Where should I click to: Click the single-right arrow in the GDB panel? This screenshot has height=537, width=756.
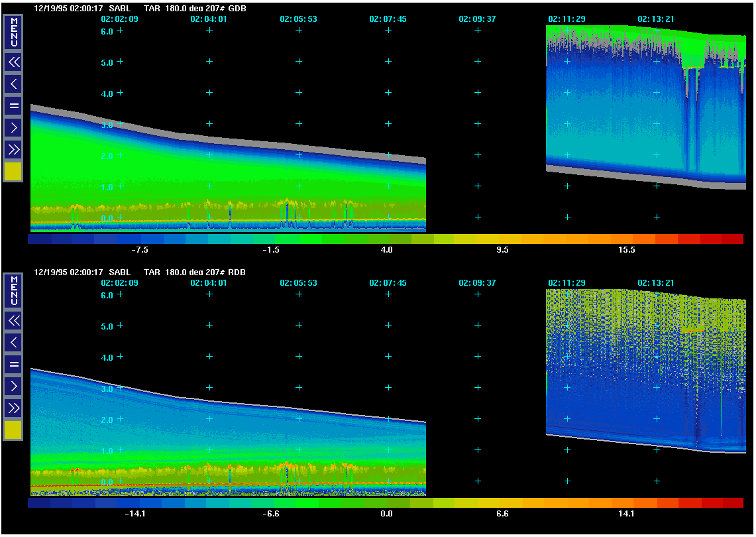pos(13,127)
